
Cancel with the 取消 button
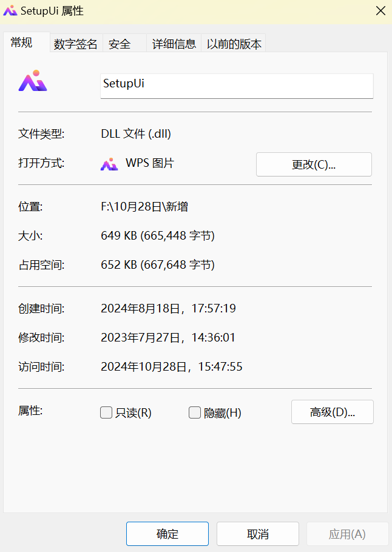[258, 534]
